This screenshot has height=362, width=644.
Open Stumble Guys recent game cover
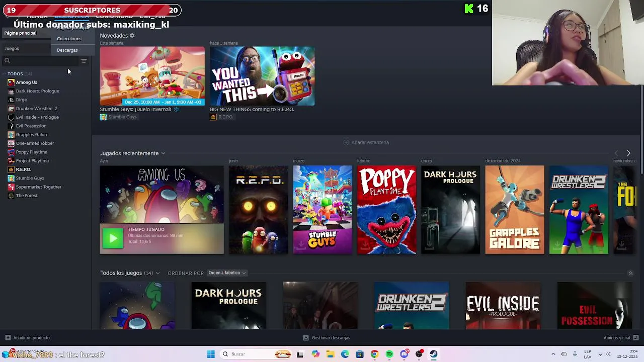(323, 210)
